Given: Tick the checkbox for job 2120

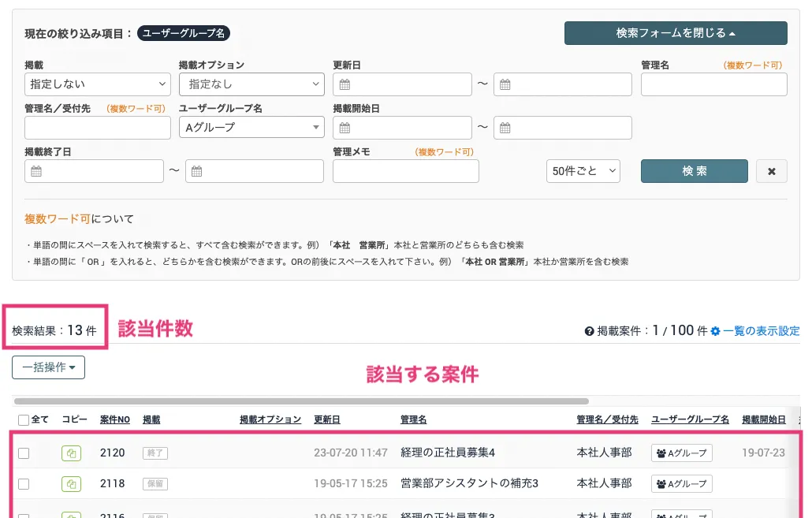Looking at the screenshot, I should point(24,453).
